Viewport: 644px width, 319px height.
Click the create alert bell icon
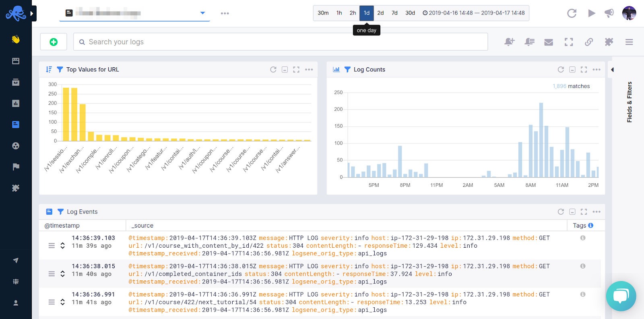point(509,42)
